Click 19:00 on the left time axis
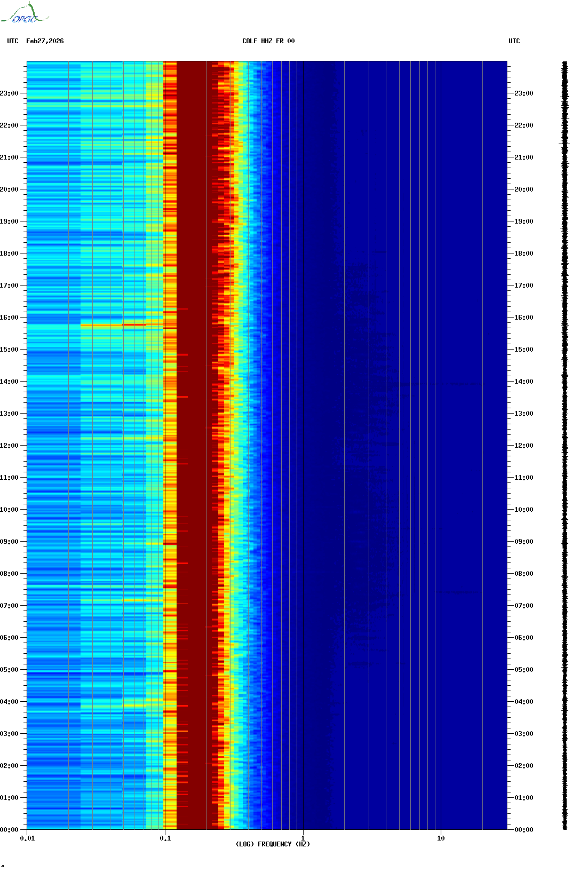588x872 pixels. click(x=9, y=221)
